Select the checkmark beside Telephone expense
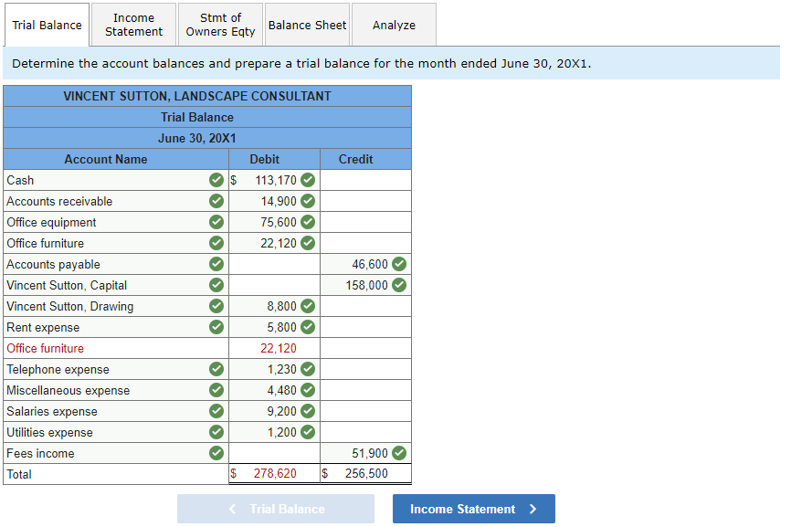The image size is (812, 527). point(216,369)
